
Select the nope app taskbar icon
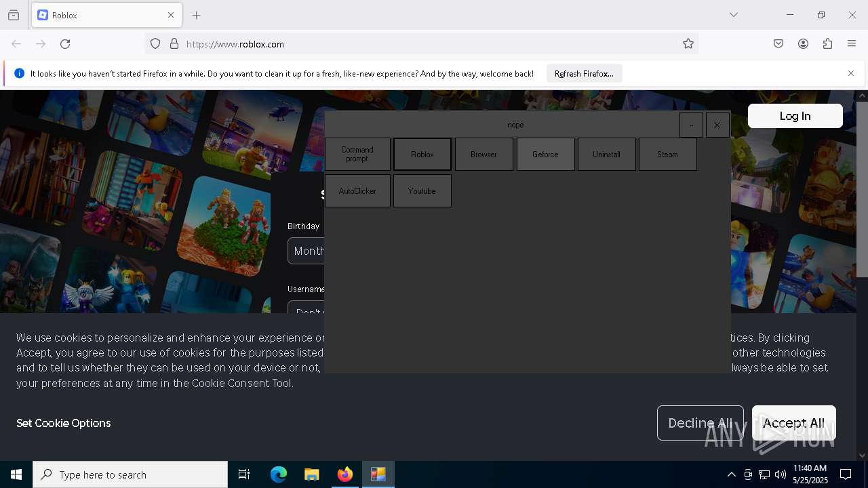(x=378, y=474)
